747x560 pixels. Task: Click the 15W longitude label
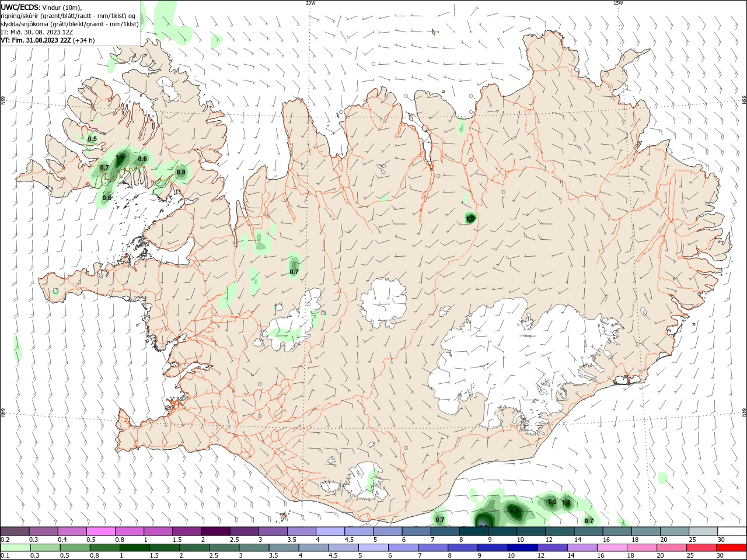[x=618, y=3]
